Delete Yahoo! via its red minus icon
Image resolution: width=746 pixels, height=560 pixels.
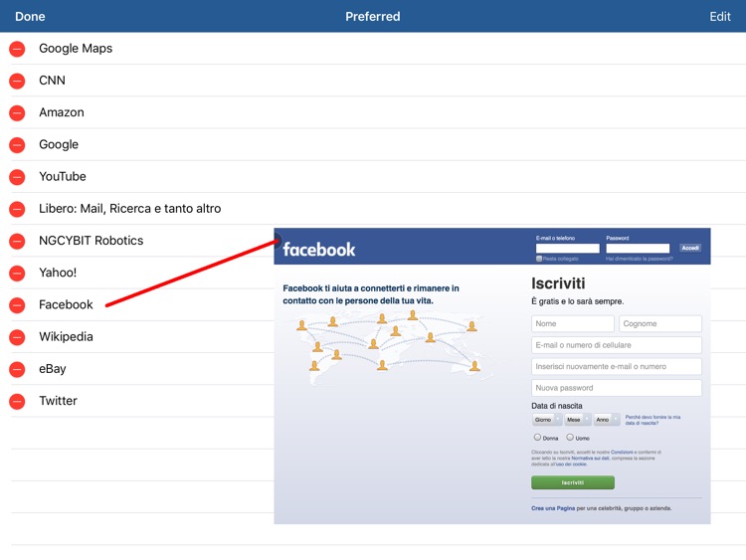pyautogui.click(x=17, y=274)
